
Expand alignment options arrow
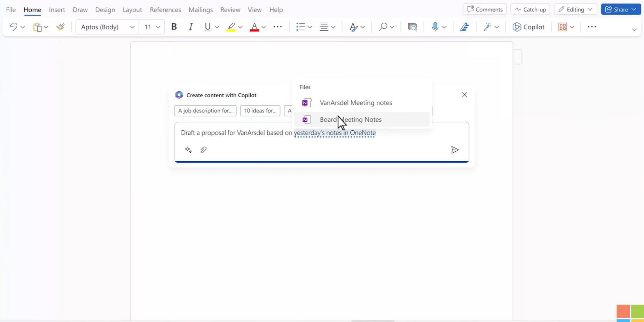point(333,27)
